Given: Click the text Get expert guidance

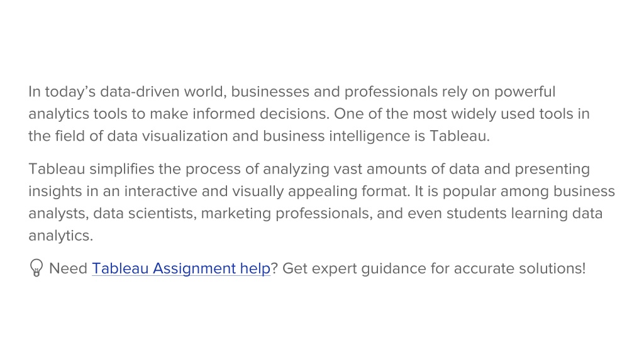Looking at the screenshot, I should point(355,268).
